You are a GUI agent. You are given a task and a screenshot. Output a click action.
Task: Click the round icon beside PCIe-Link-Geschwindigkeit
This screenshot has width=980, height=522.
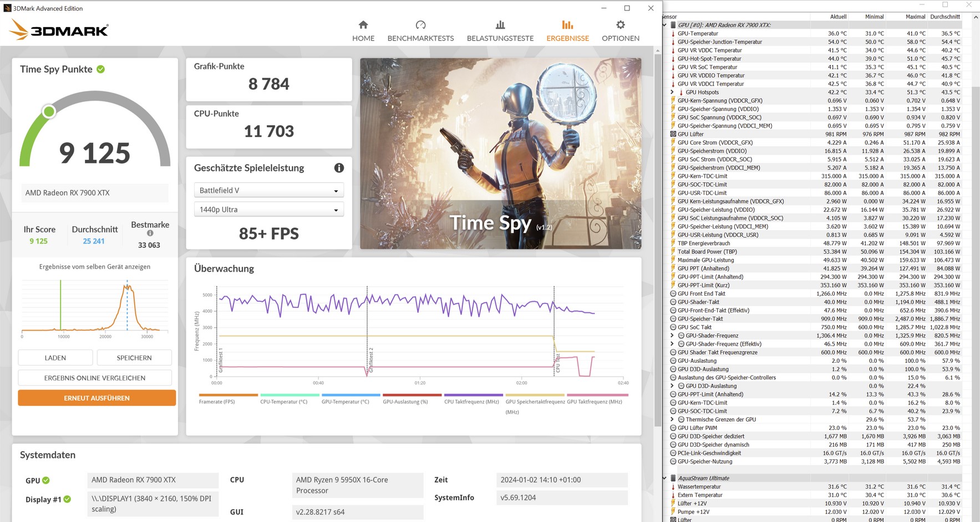coord(673,453)
